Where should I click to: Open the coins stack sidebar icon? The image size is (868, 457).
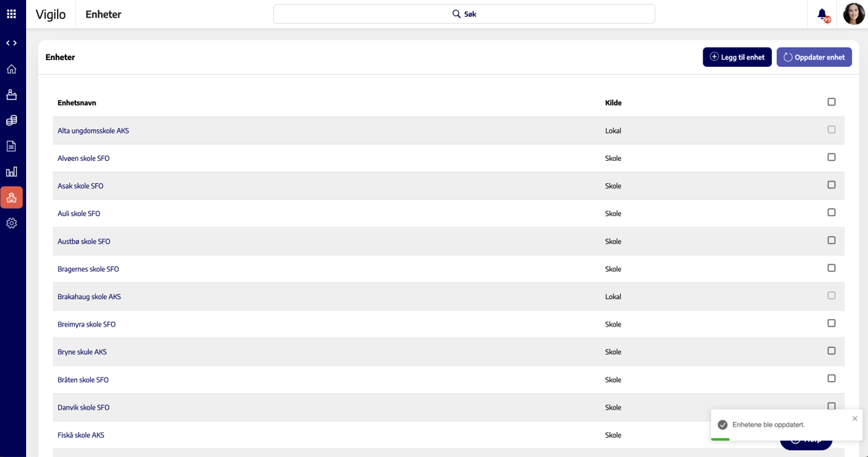click(x=11, y=121)
